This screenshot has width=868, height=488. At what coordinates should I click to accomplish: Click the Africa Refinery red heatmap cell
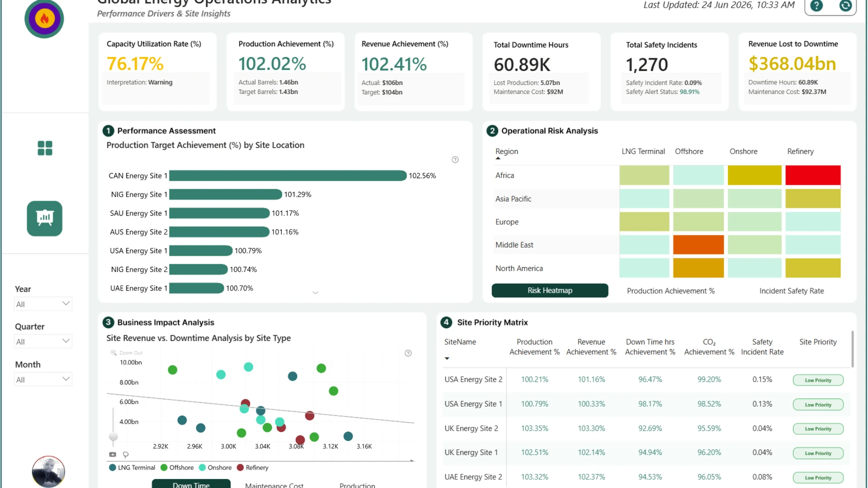(813, 175)
